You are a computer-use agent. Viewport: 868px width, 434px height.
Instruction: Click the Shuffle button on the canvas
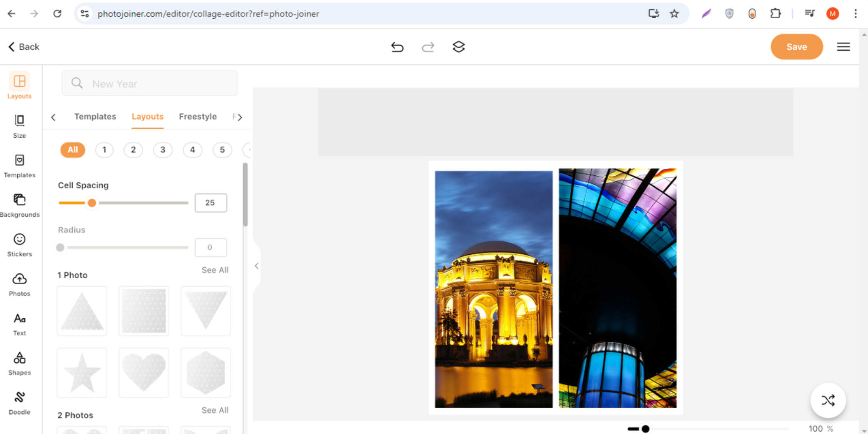point(828,401)
